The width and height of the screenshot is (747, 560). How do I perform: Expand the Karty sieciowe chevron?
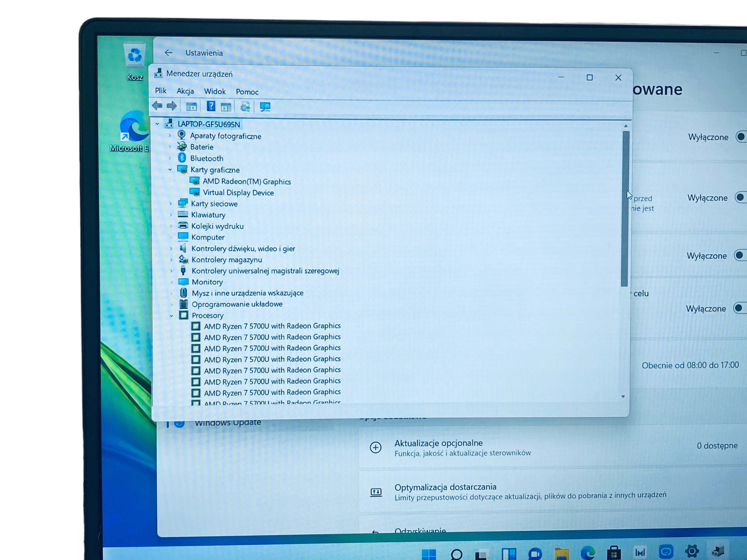171,203
